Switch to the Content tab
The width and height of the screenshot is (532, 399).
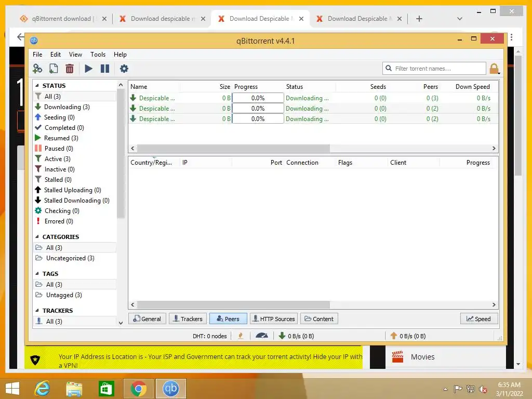click(319, 319)
